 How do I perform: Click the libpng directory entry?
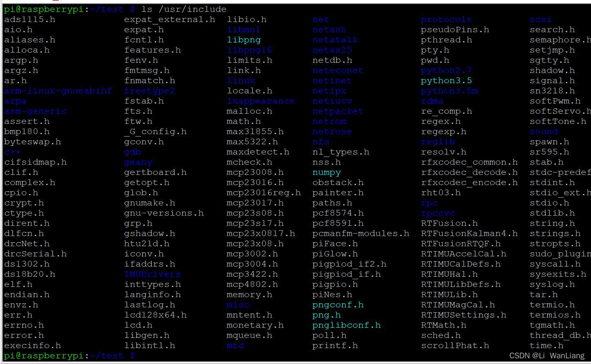click(244, 40)
